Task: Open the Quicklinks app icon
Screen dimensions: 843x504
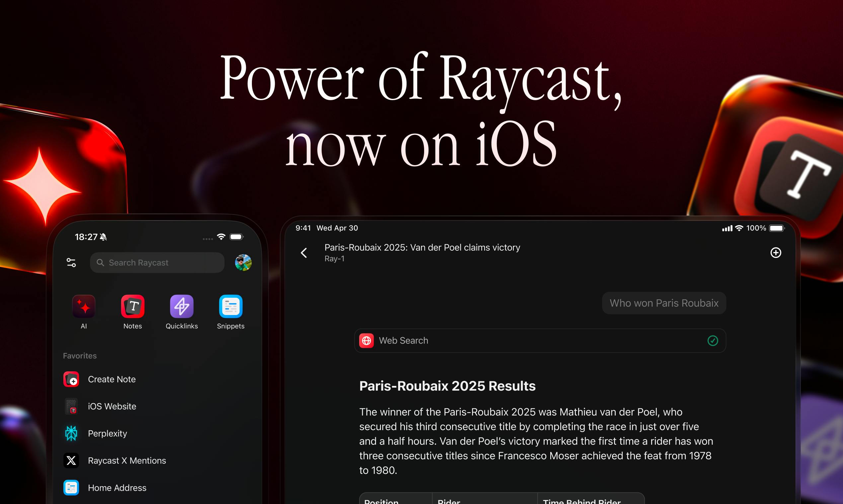Action: click(182, 306)
